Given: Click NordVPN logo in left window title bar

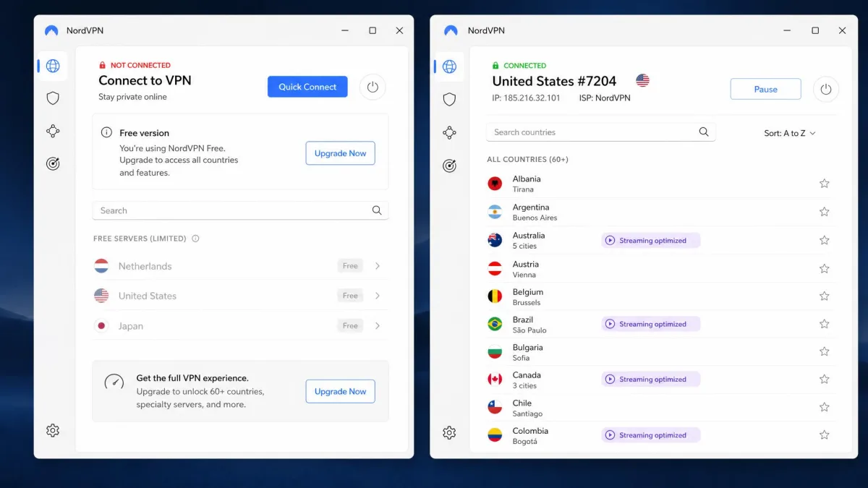Looking at the screenshot, I should click(x=51, y=30).
